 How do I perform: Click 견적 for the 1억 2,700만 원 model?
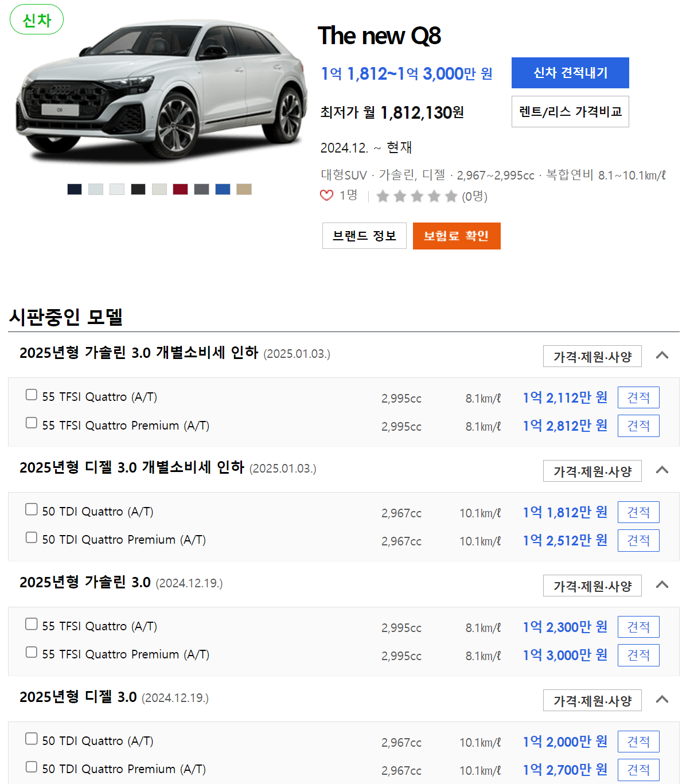[638, 770]
